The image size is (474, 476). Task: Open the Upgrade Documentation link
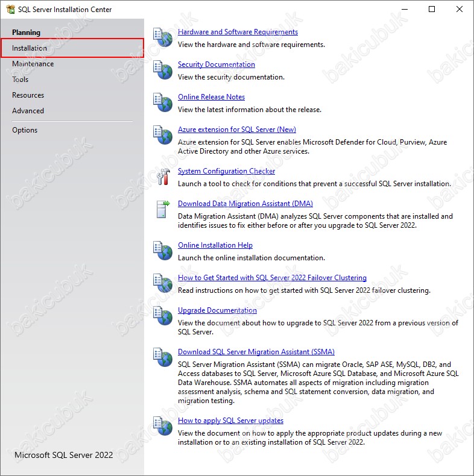(217, 310)
